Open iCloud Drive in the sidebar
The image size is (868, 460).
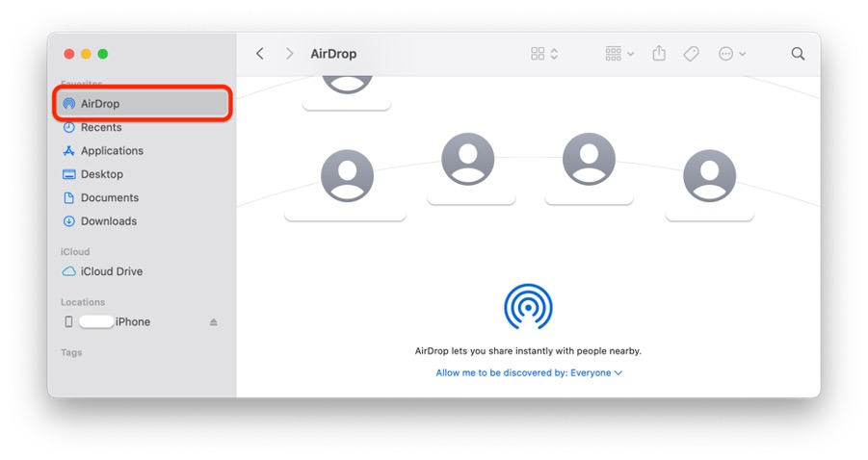point(112,271)
